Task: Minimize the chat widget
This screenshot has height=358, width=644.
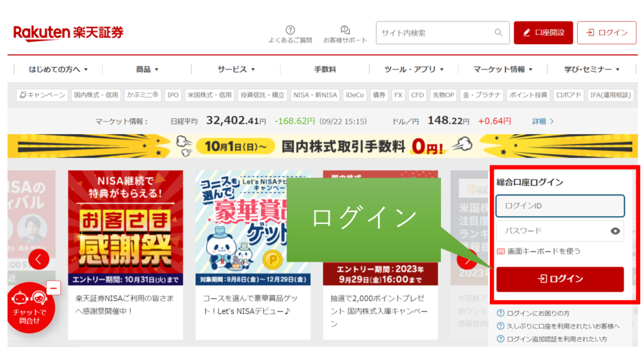Action: (x=53, y=288)
